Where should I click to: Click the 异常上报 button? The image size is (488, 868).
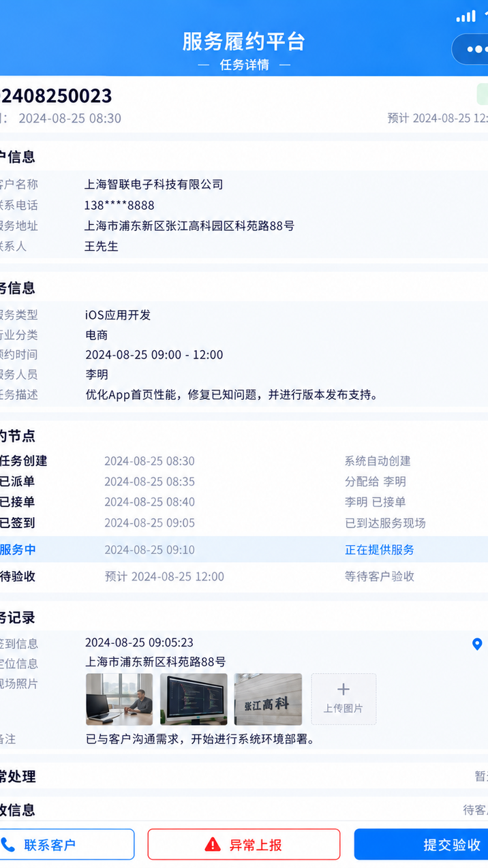pos(244,845)
